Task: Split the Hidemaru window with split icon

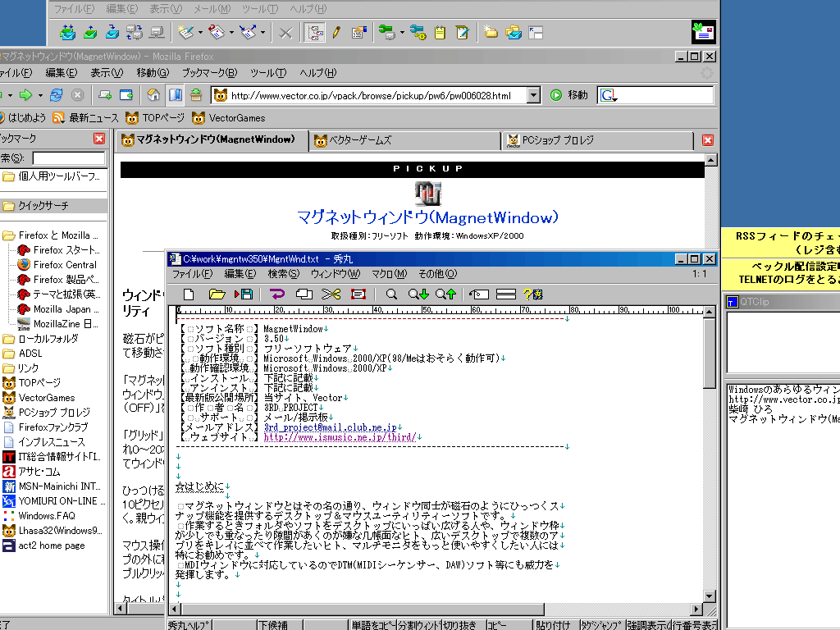Action: pyautogui.click(x=505, y=294)
